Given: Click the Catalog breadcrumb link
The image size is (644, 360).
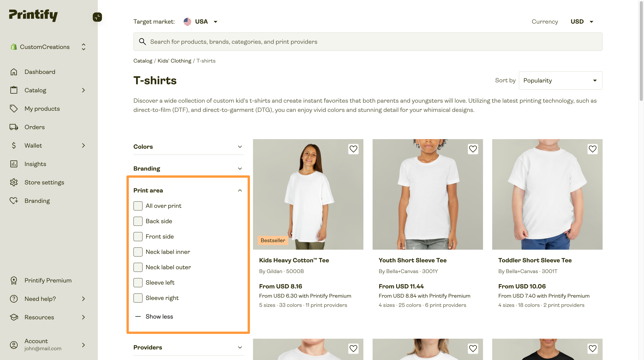Looking at the screenshot, I should pos(143,61).
